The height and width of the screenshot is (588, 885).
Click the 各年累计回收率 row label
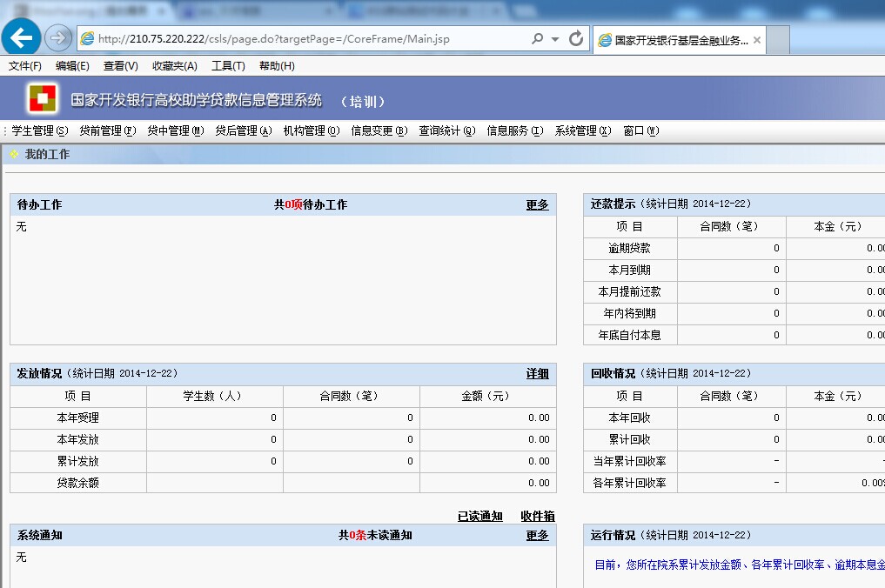629,483
